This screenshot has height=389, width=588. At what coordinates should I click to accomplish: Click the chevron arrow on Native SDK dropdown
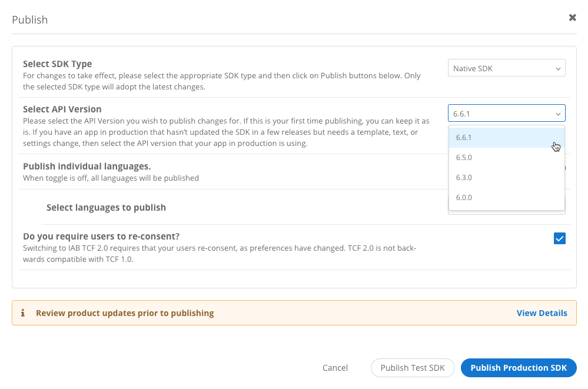click(557, 69)
